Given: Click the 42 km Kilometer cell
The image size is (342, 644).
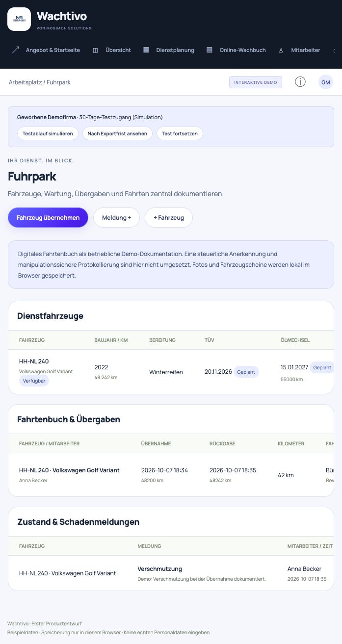Looking at the screenshot, I should click(286, 475).
